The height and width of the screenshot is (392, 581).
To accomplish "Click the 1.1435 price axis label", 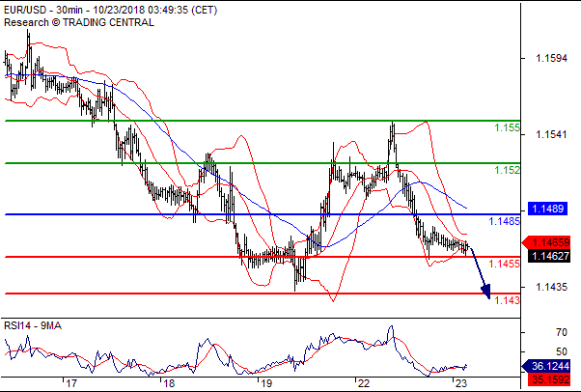I will [x=551, y=287].
